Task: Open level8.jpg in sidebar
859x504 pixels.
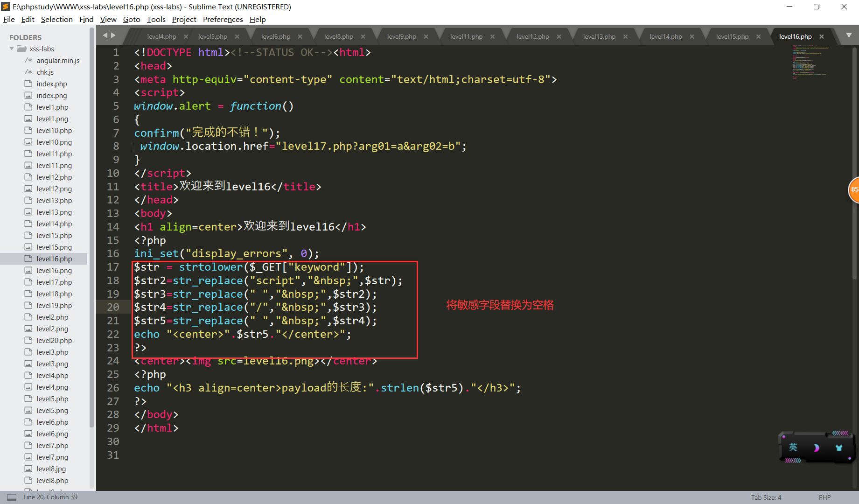Action: point(51,469)
